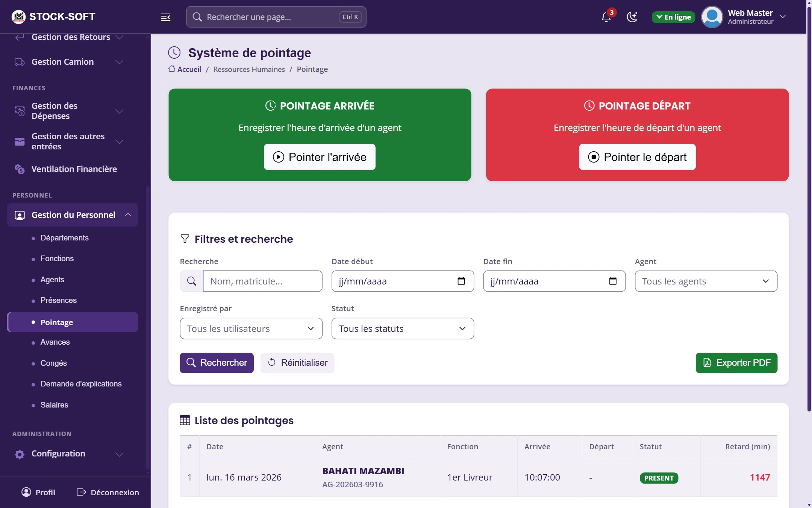Collapse the Gestion du Personnel section

73,215
